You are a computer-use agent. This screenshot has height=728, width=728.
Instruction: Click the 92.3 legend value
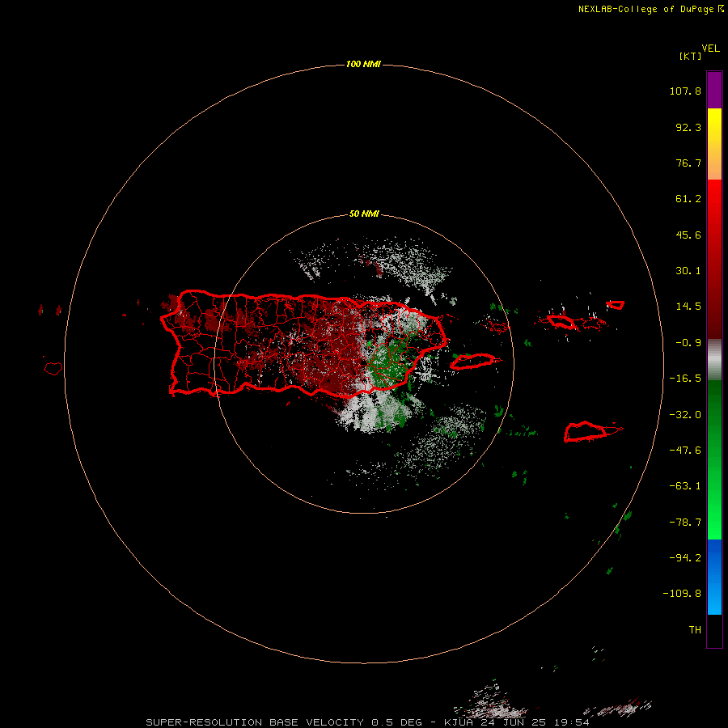coord(688,127)
